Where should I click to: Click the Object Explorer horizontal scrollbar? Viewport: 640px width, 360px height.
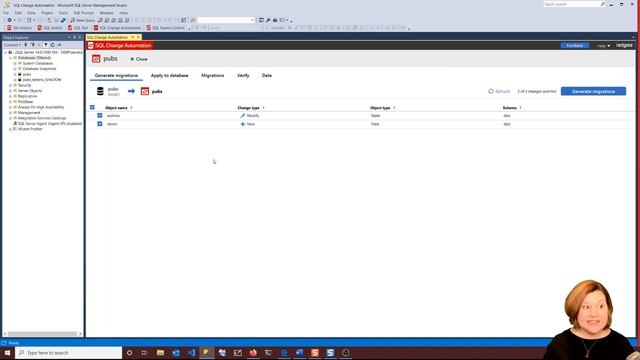pos(42,334)
